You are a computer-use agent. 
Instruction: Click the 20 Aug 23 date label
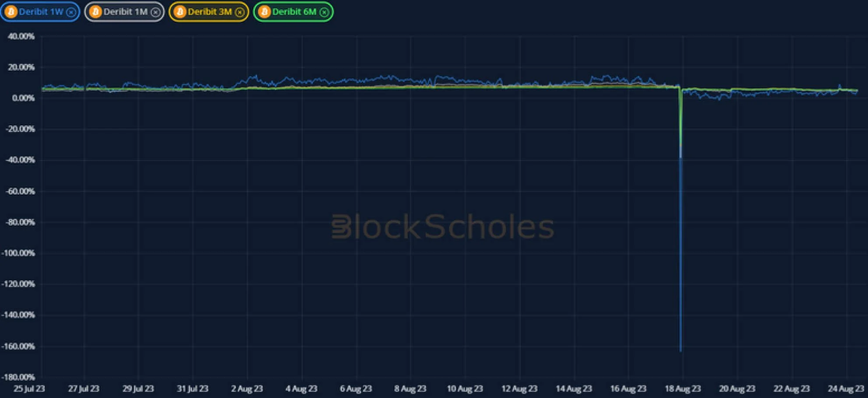[737, 389]
